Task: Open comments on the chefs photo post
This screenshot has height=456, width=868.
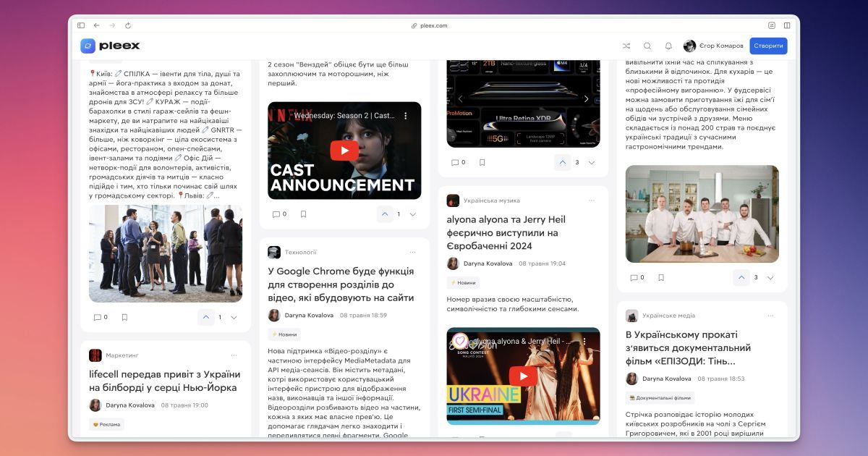Action: click(x=637, y=277)
